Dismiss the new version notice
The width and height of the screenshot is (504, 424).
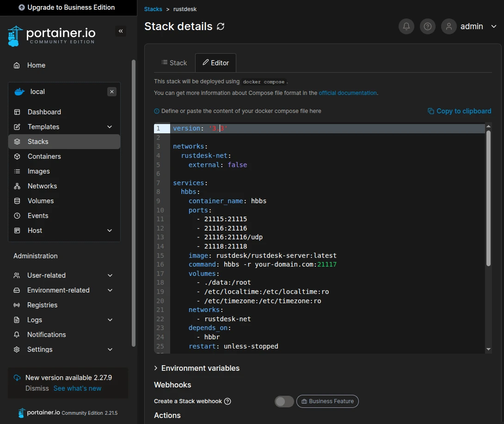(37, 388)
